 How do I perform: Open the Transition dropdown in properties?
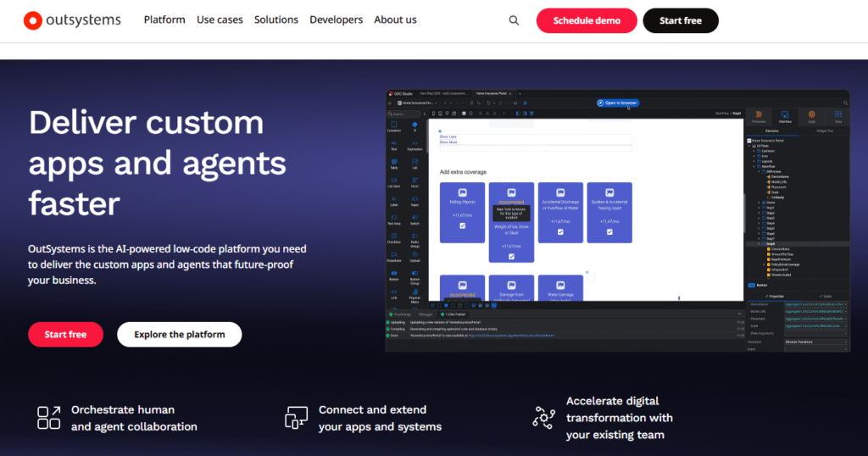click(x=816, y=342)
